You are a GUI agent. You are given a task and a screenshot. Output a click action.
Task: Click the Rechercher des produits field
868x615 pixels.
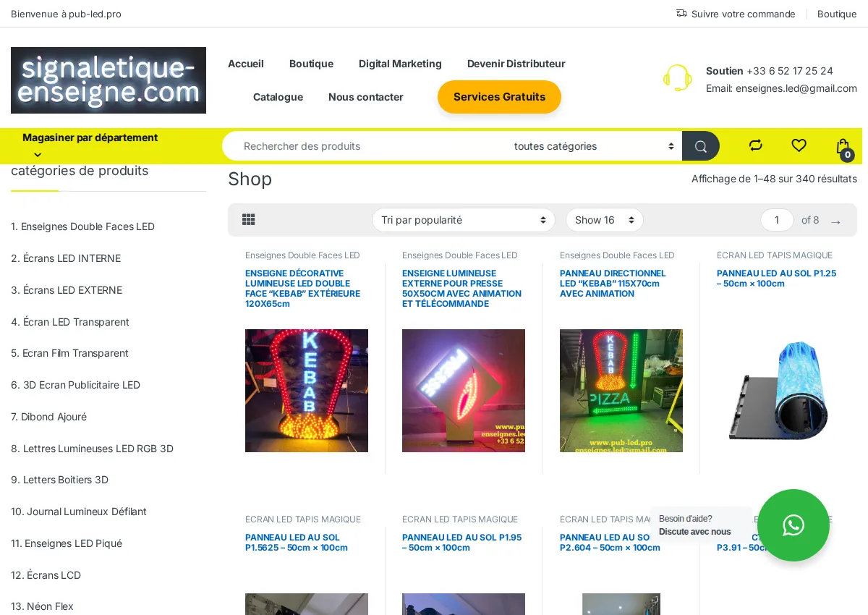(365, 146)
